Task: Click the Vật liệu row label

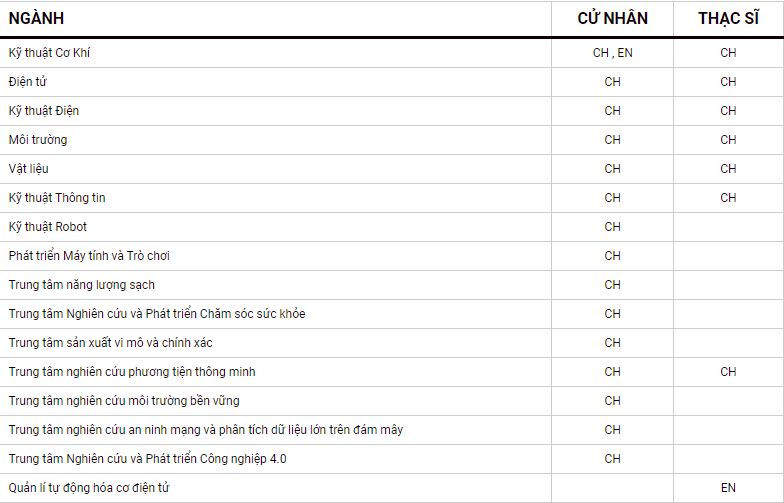Action: [x=31, y=169]
